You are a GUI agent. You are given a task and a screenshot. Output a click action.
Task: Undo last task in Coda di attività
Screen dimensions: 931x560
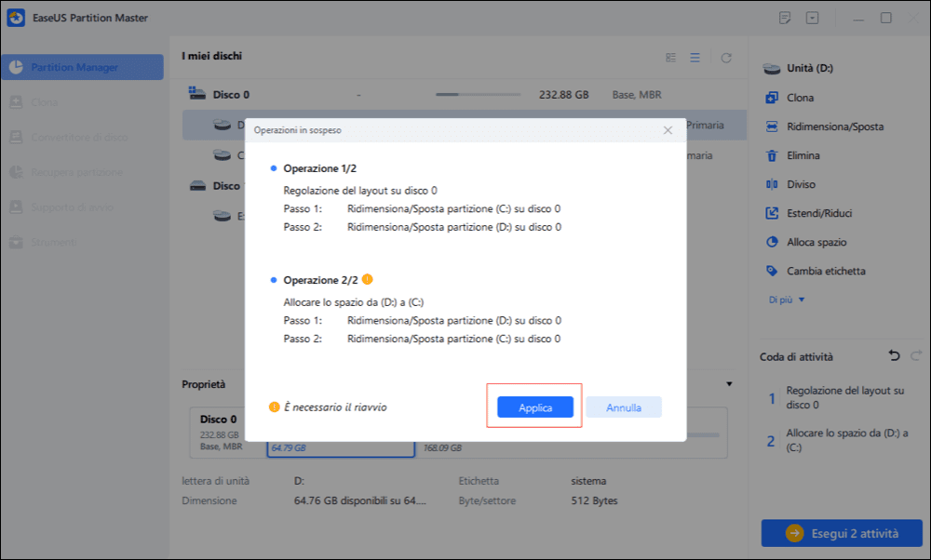click(x=894, y=356)
